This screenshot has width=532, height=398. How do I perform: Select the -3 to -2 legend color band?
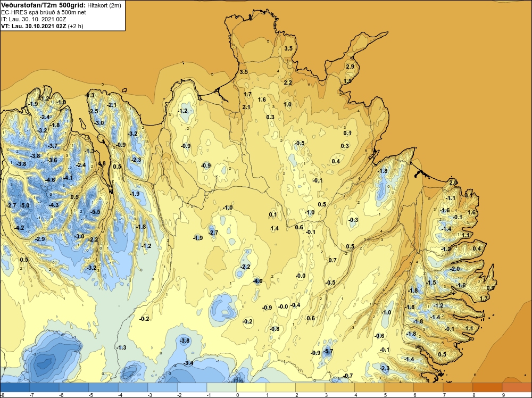click(162, 387)
